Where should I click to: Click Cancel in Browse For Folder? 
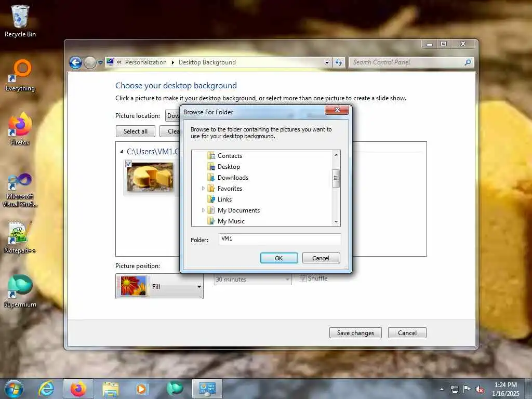321,258
